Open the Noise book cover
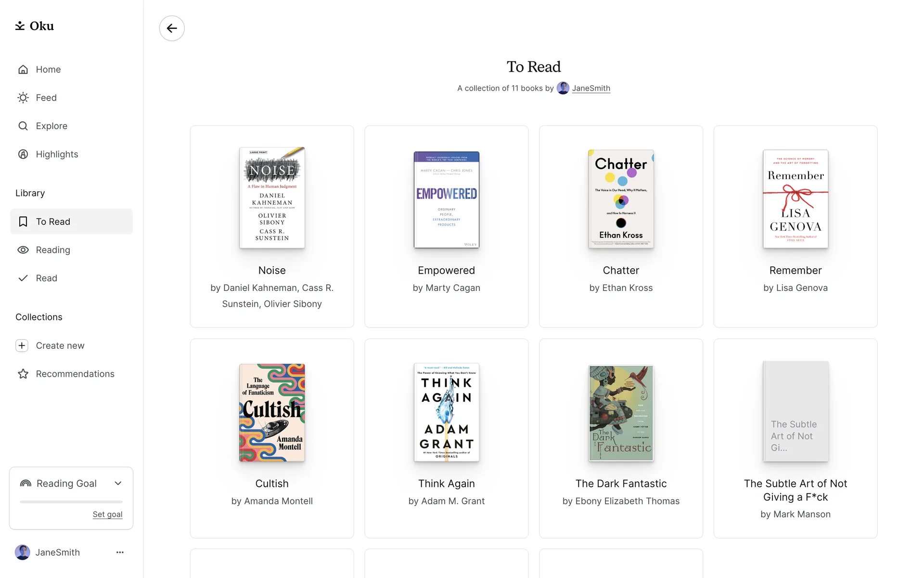The width and height of the screenshot is (924, 578). click(272, 198)
